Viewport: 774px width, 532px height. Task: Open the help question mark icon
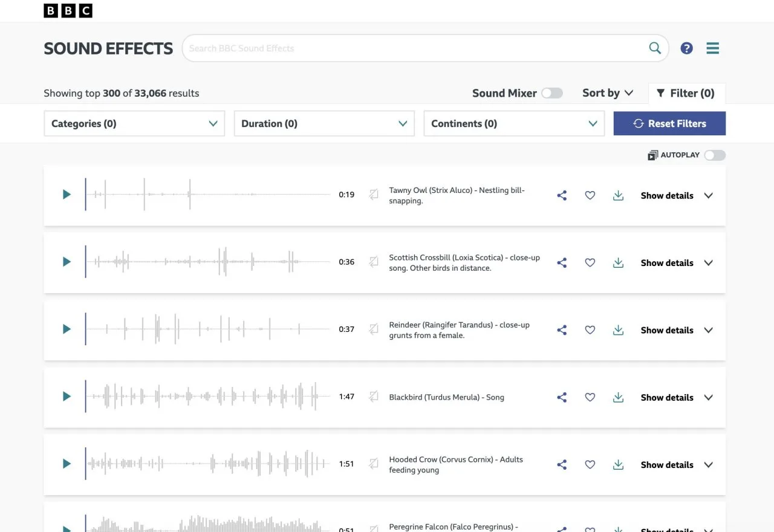pyautogui.click(x=686, y=48)
